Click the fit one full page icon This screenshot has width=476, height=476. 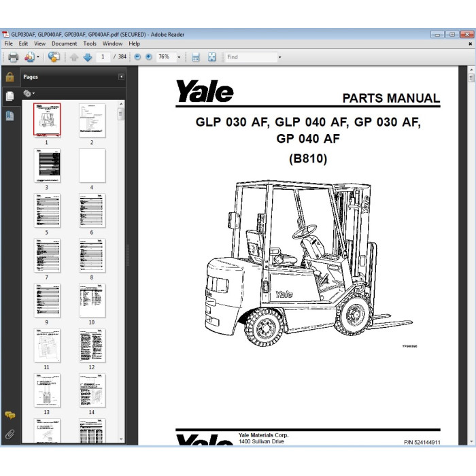(x=212, y=56)
